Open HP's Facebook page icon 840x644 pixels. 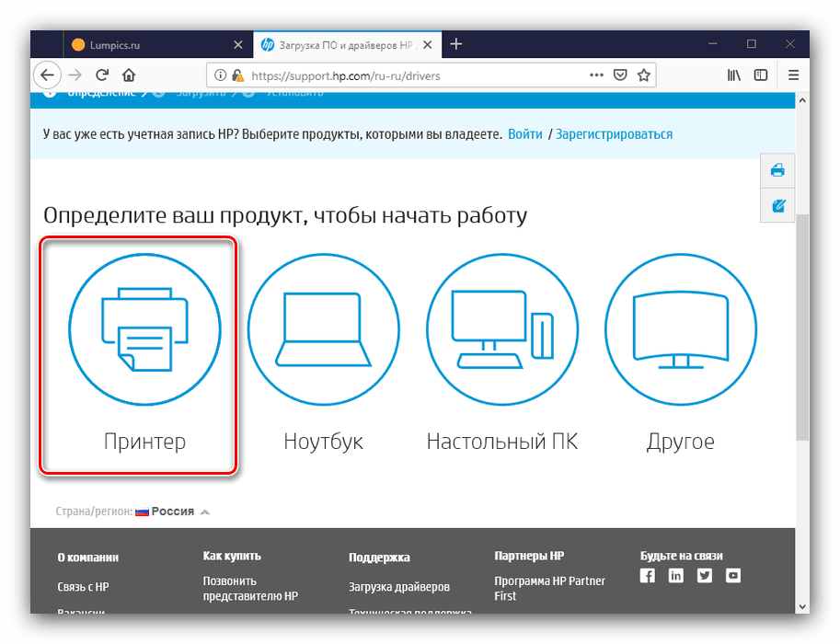pos(648,575)
